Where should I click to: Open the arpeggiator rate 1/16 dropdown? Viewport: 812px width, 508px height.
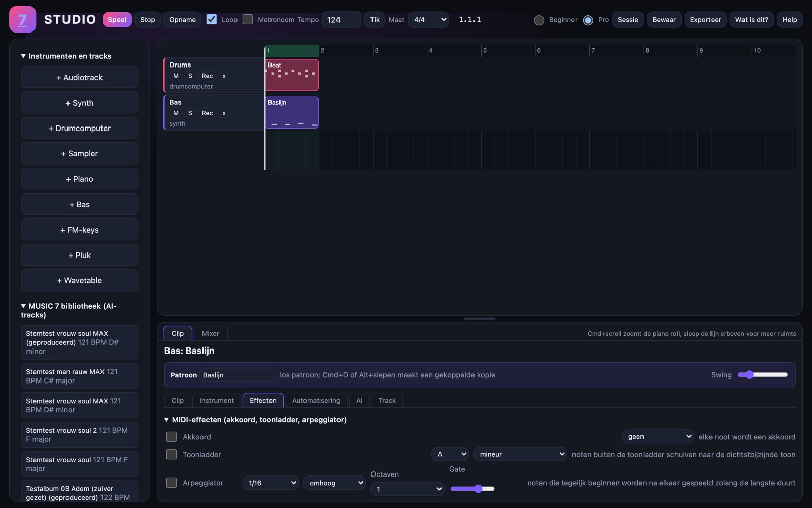[270, 483]
